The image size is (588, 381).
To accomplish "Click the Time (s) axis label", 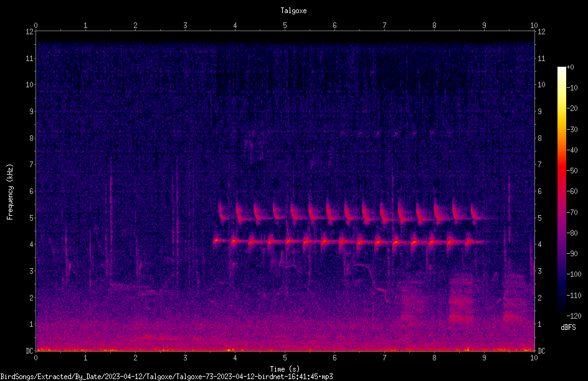I will click(x=285, y=369).
